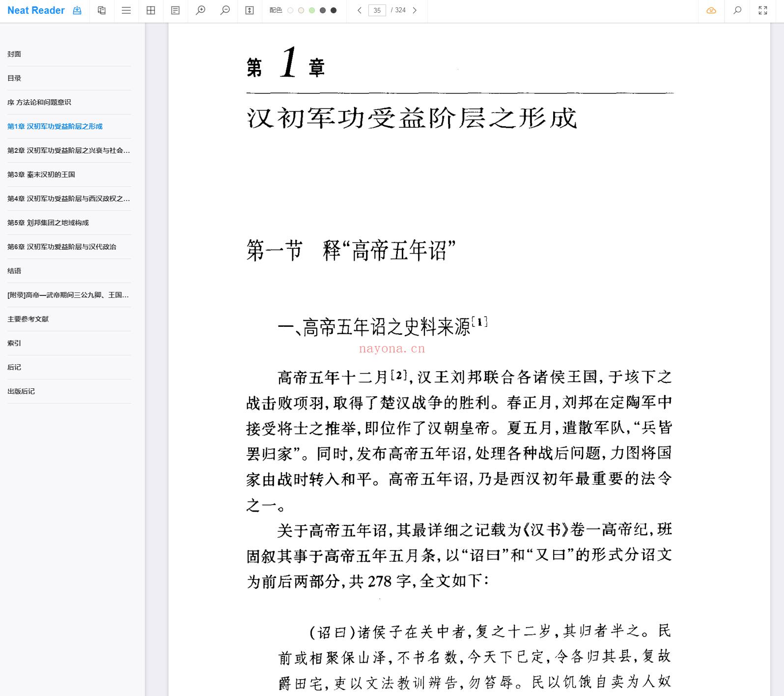Click footnote marker [2] after 十二月
784x696 pixels.
pyautogui.click(x=399, y=375)
